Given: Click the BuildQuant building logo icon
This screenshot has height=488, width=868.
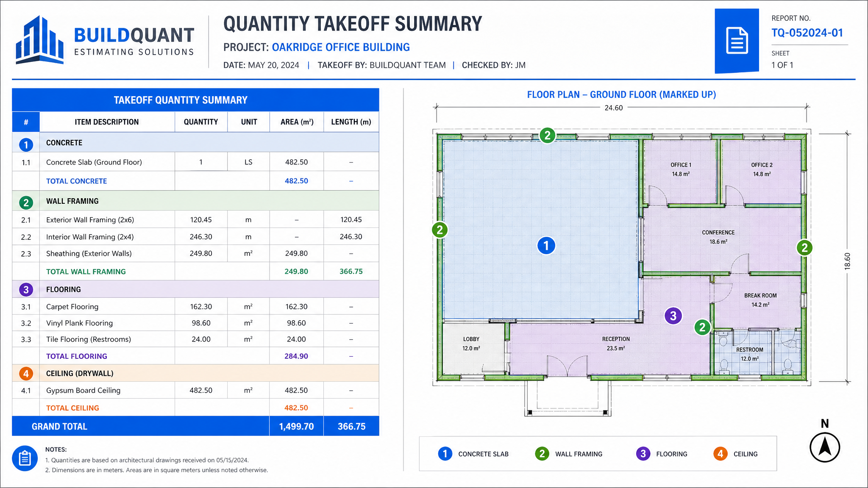Looking at the screenshot, I should 40,40.
